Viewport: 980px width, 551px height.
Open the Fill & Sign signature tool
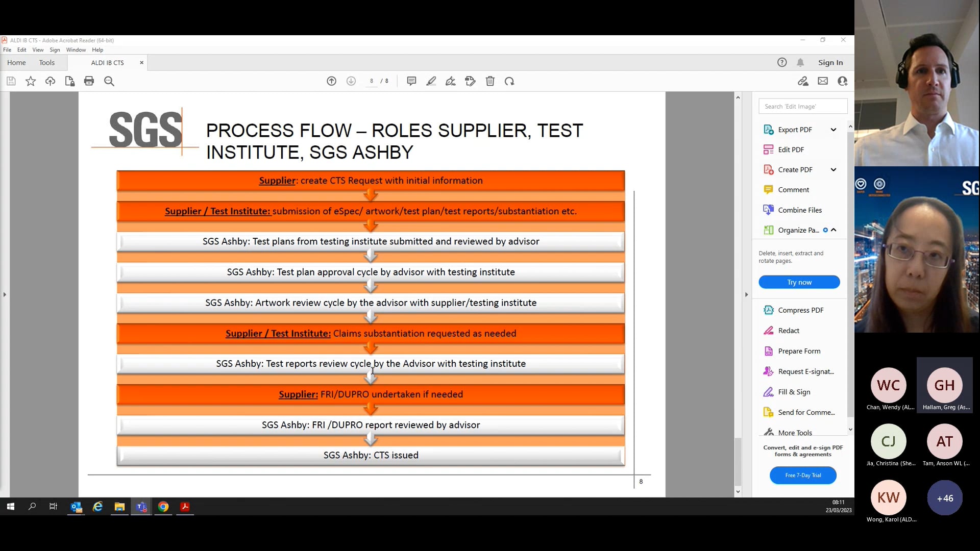point(794,392)
